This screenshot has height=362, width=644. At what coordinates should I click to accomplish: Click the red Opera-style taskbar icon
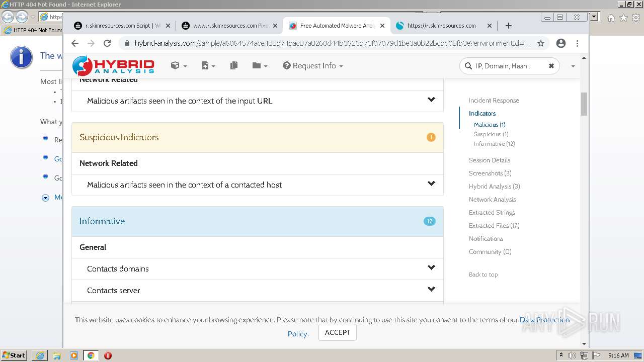(x=108, y=355)
